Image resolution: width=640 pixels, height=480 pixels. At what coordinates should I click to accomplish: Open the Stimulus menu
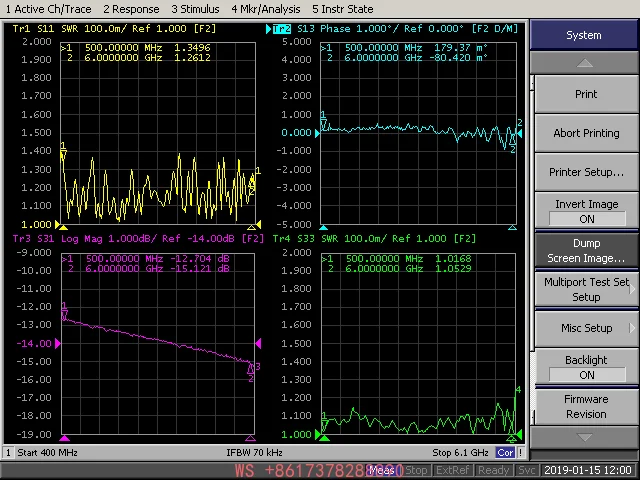pyautogui.click(x=195, y=9)
